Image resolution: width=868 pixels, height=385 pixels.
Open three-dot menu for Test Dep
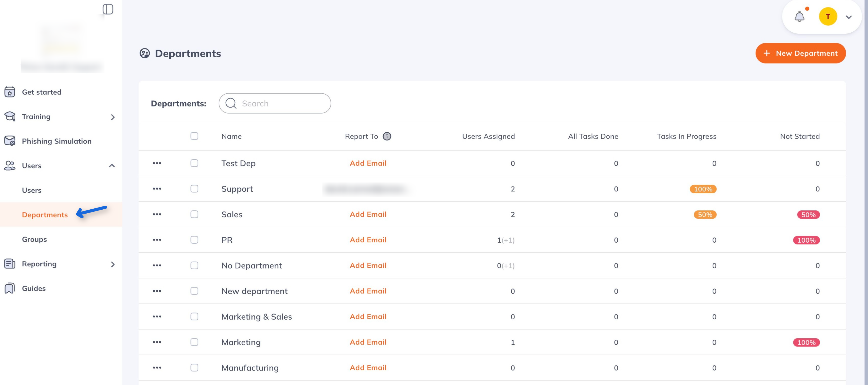coord(157,163)
